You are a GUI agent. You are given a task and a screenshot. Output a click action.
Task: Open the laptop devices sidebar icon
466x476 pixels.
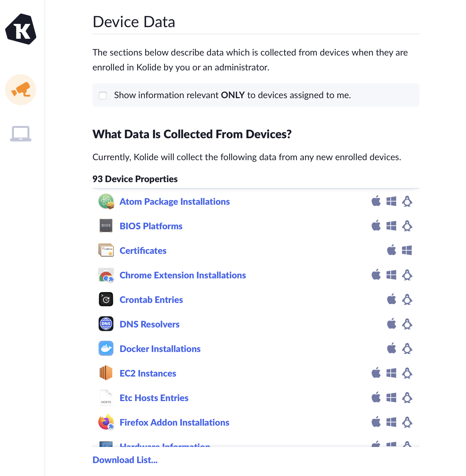21,133
